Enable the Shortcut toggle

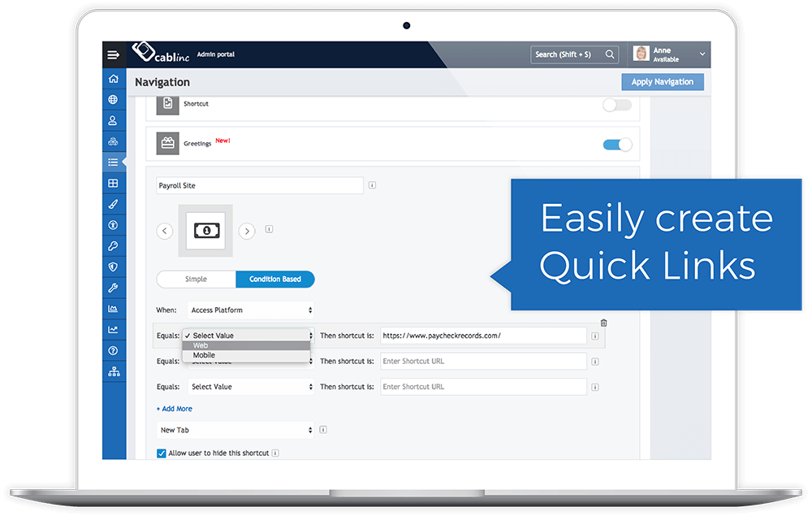616,105
